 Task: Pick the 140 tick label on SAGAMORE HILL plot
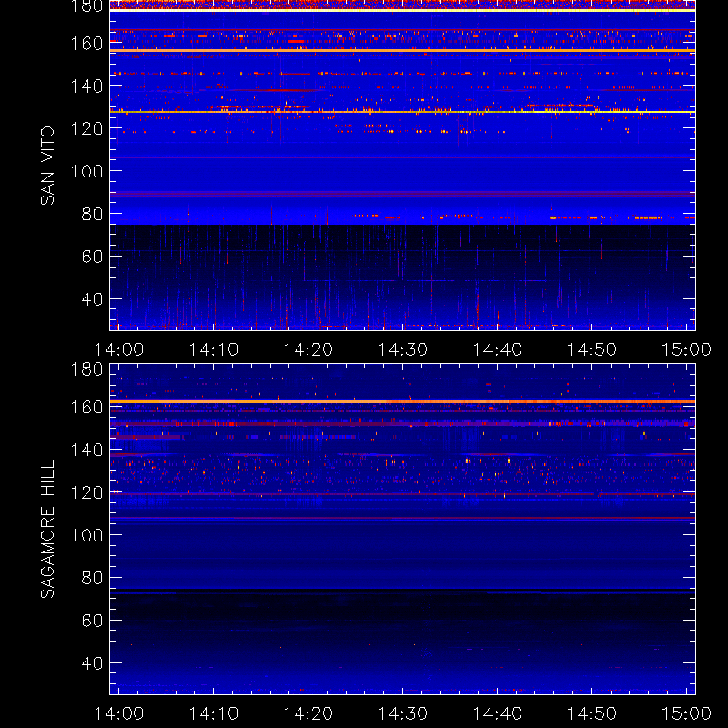pos(86,450)
